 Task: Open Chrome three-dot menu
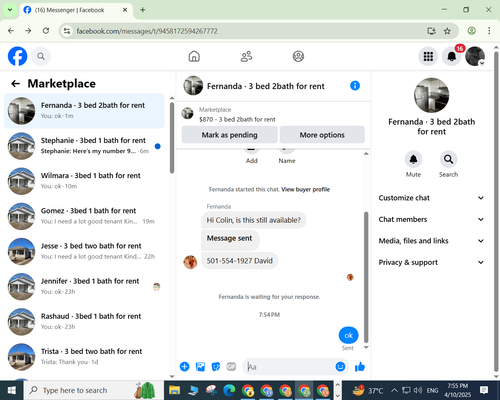pos(489,31)
